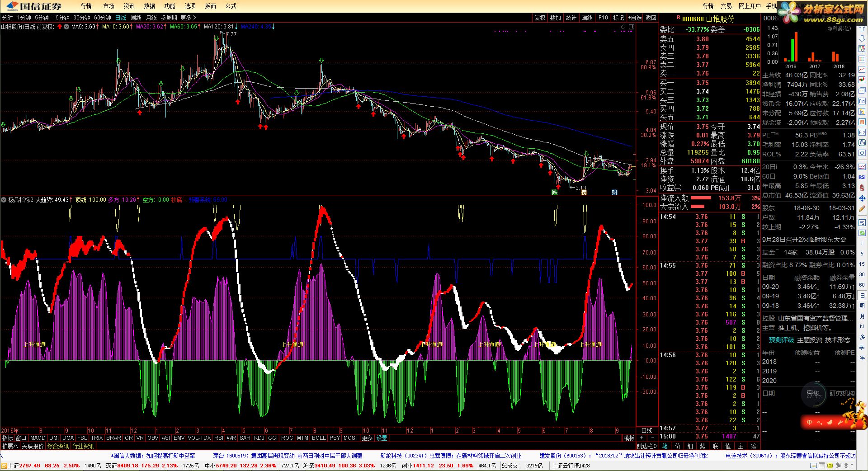Screen dimensions: 868x471
Task: Switch period to 月 in right sidebar
Action: tap(862, 316)
